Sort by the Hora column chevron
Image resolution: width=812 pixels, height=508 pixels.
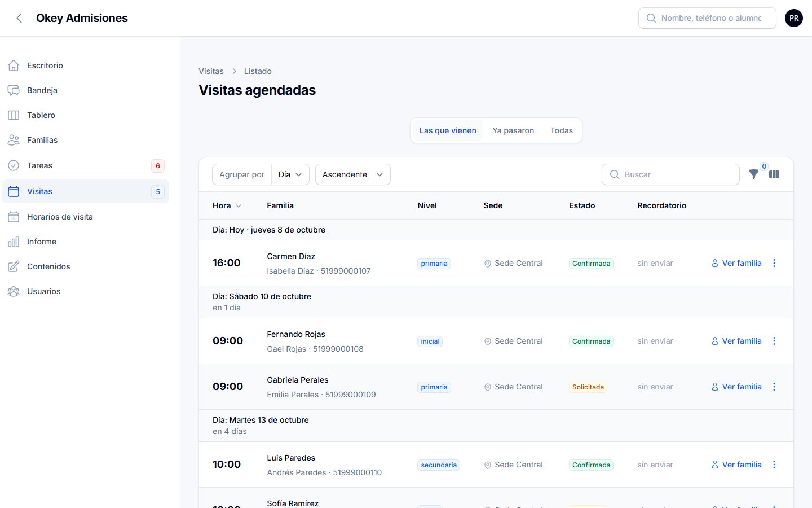click(x=239, y=206)
